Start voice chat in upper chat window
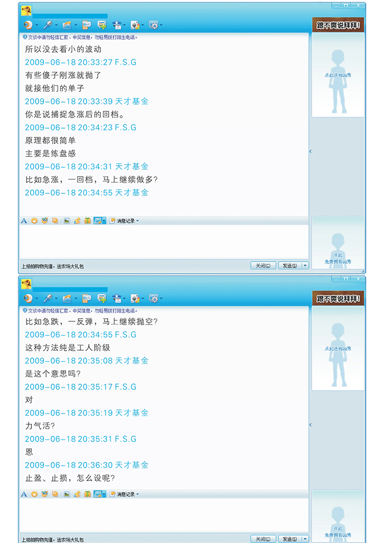 click(x=48, y=25)
